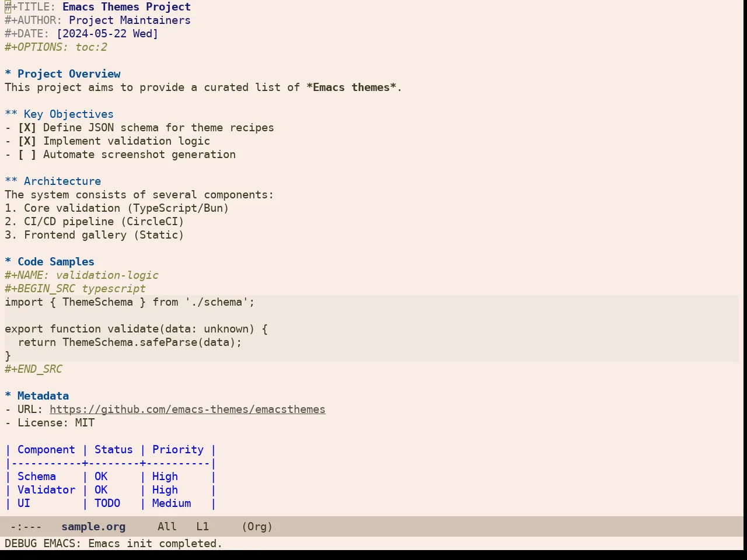
Task: Fold the #+BEGIN_SRC typescript block line
Action: click(75, 289)
